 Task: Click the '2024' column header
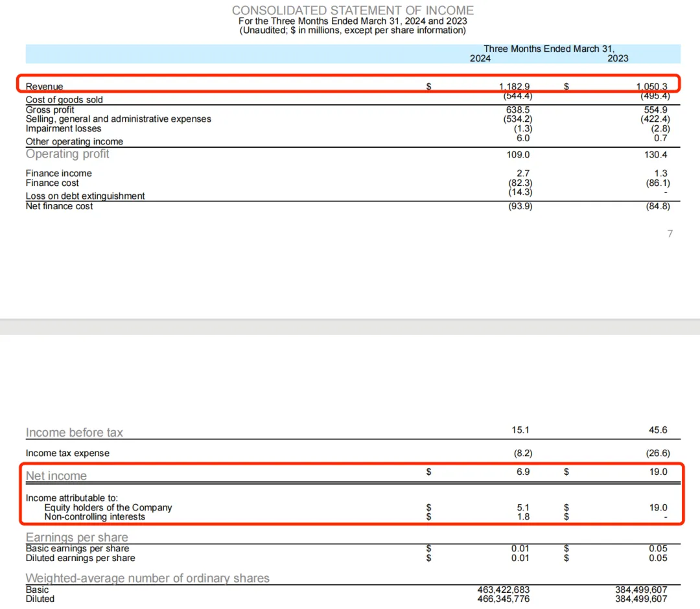click(480, 58)
